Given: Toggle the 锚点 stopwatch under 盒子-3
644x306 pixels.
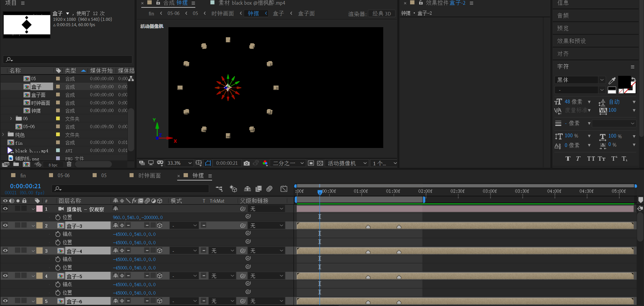Looking at the screenshot, I should [x=58, y=234].
